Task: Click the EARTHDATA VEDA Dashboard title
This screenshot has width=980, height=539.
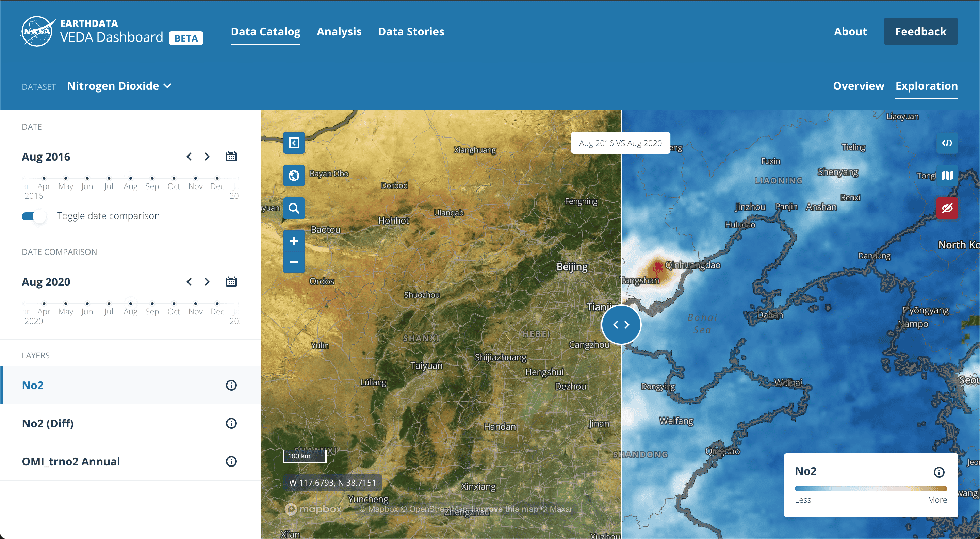Action: [112, 32]
